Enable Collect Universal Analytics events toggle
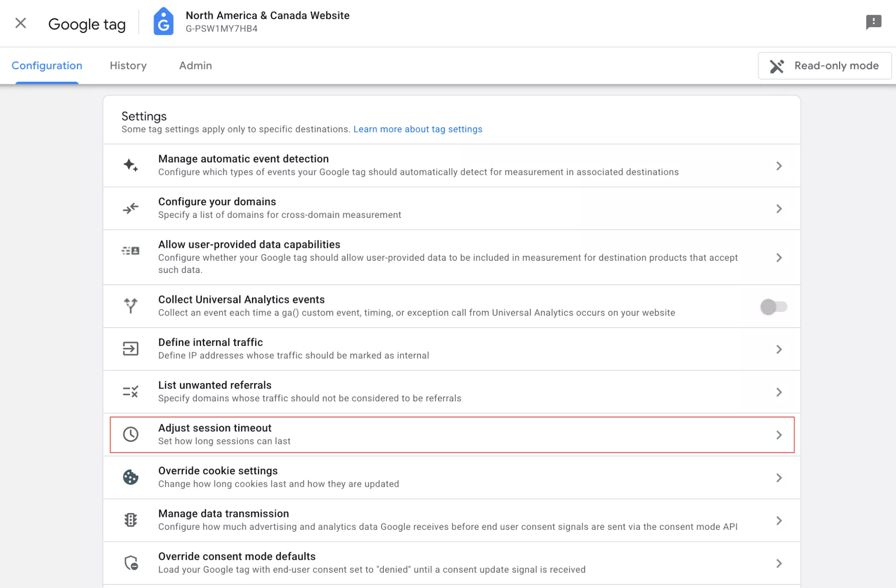 [774, 307]
